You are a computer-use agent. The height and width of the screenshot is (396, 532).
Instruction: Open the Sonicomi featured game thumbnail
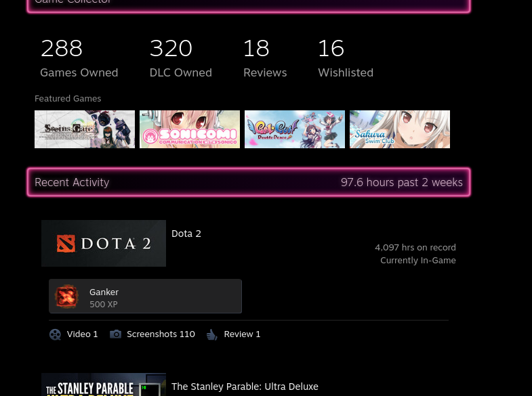(x=190, y=129)
